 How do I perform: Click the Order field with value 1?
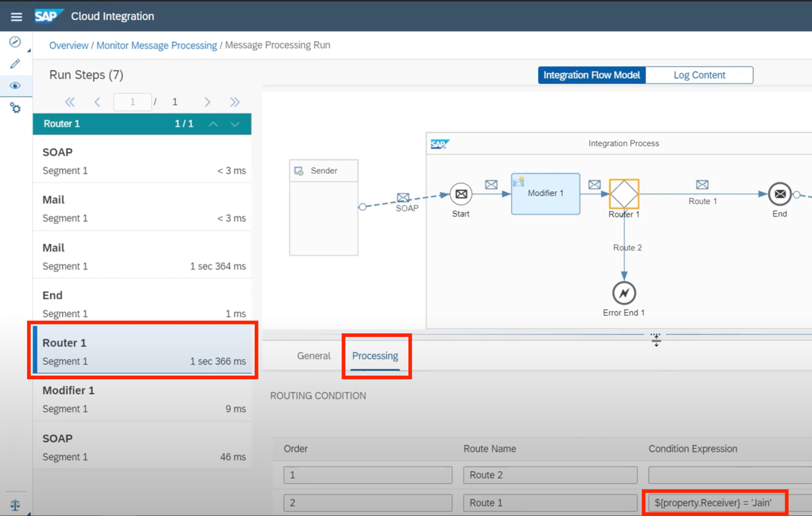[x=367, y=475]
